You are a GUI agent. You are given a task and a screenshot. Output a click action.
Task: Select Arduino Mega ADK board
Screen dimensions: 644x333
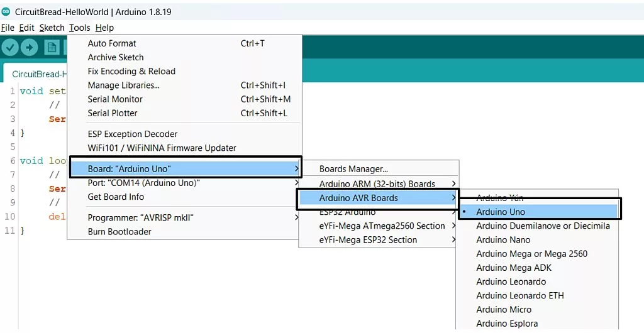538,268
